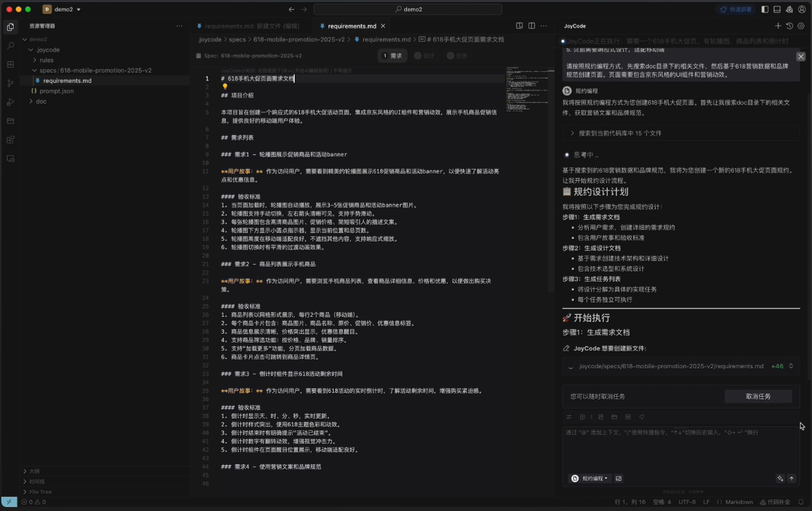This screenshot has width=812, height=511.
Task: Click the JoyCode logo icon in title bar
Action: pyautogui.click(x=790, y=9)
